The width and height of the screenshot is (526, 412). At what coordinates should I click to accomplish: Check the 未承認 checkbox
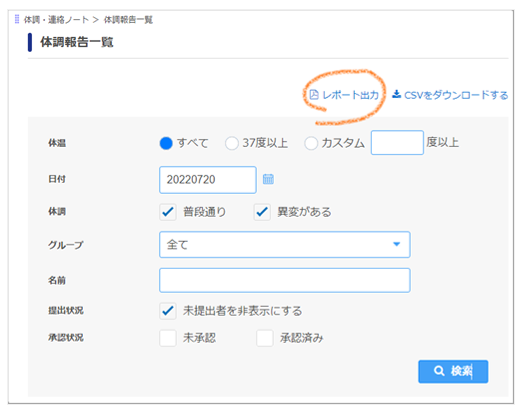point(168,338)
